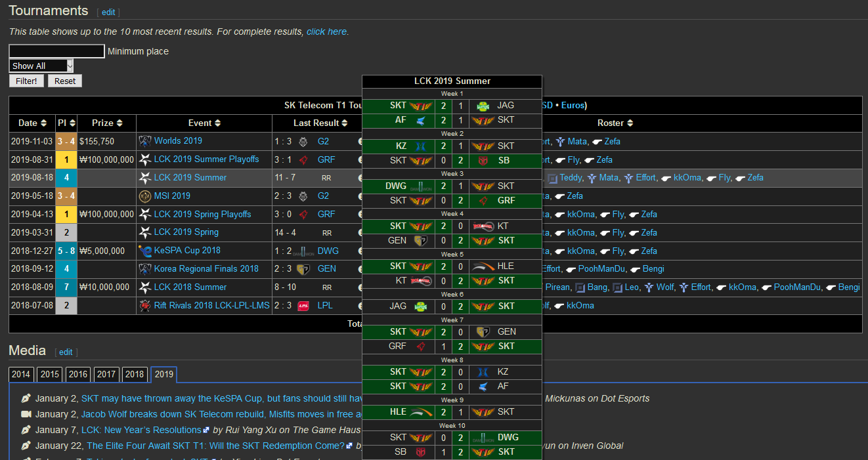Click the GRF logo in LCK 2019 Summer Playoffs row
Screen dimensions: 868x460
(x=303, y=159)
